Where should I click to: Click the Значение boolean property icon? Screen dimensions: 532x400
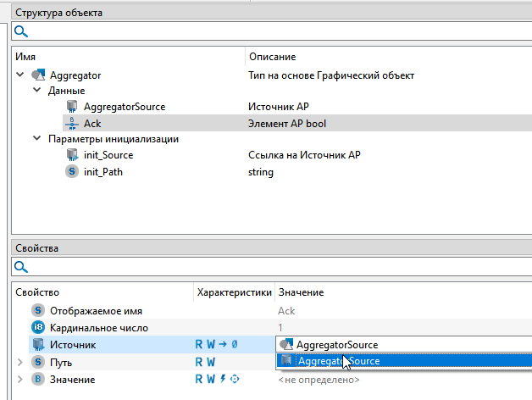37,379
